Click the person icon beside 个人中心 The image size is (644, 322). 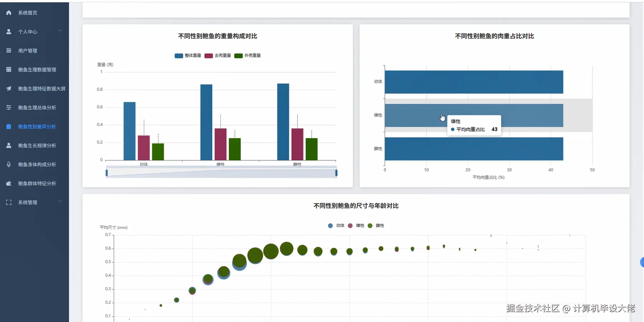[9, 32]
